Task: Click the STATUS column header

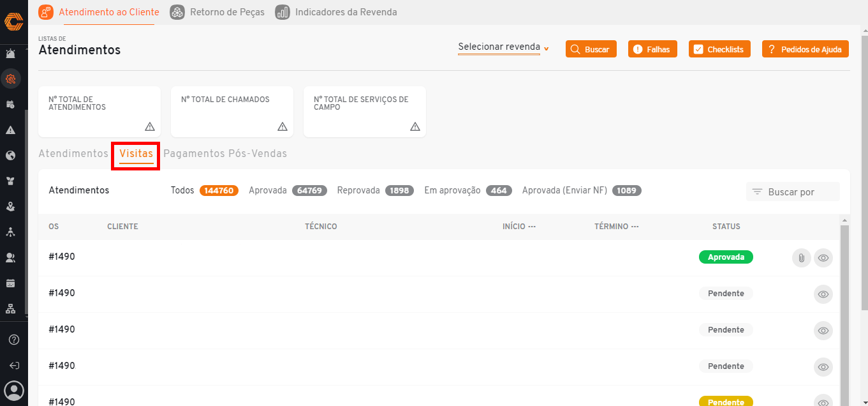Action: [x=726, y=227]
